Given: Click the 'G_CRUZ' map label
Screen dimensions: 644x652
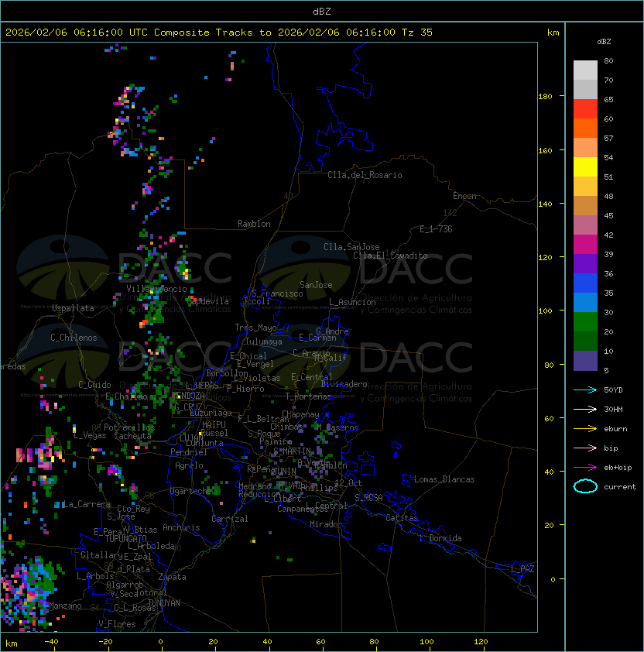Looking at the screenshot, I should [x=188, y=407].
